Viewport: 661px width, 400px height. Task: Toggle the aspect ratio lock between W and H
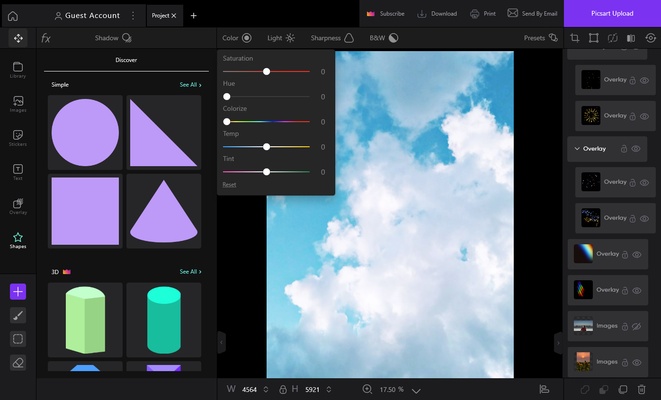(282, 389)
